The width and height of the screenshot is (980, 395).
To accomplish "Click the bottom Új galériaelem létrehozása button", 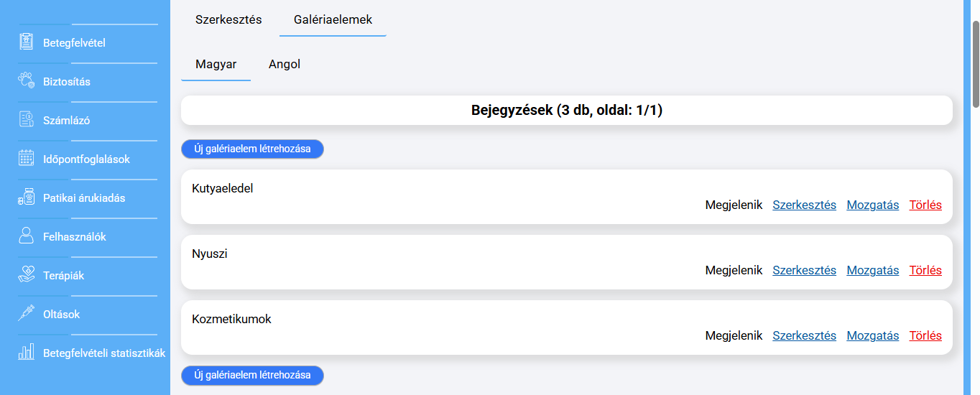I will (x=252, y=375).
